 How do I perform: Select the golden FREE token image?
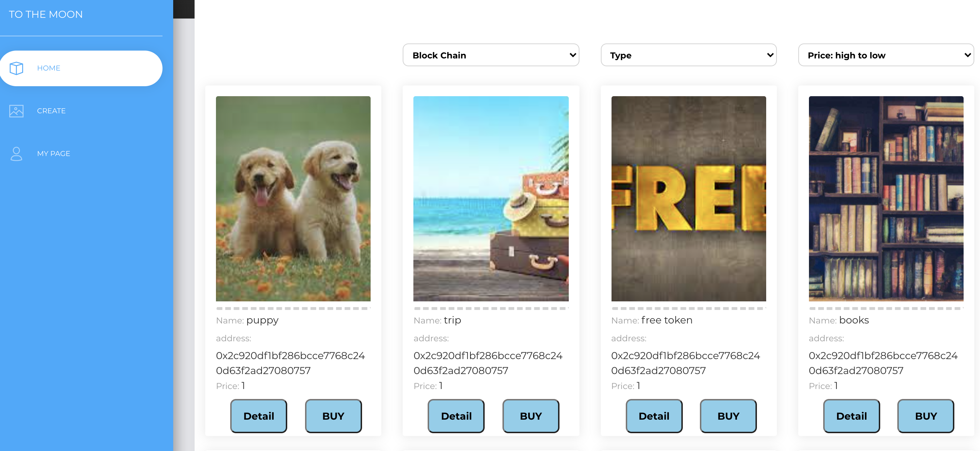(688, 198)
